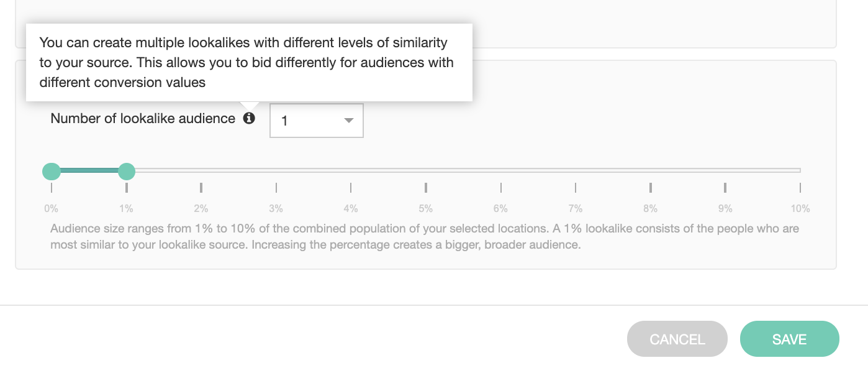
Task: Click the lookalike tooltip text box
Action: (x=248, y=62)
